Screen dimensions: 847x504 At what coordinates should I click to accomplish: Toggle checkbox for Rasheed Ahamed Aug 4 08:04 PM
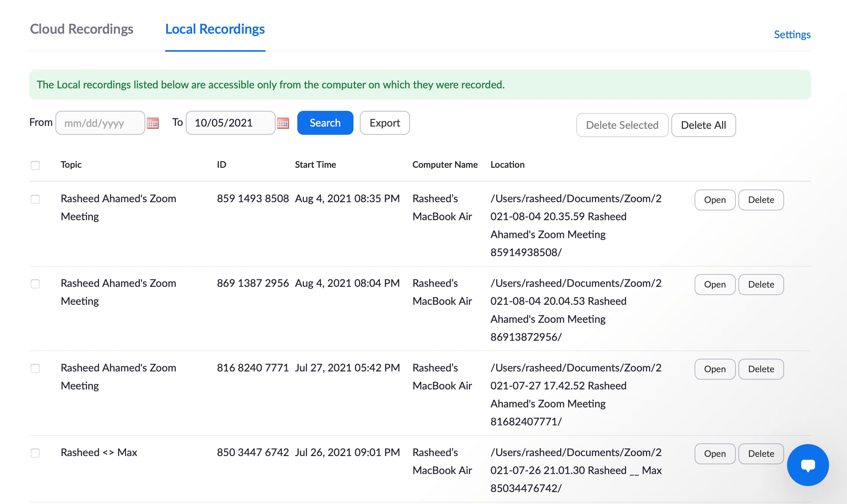point(35,284)
